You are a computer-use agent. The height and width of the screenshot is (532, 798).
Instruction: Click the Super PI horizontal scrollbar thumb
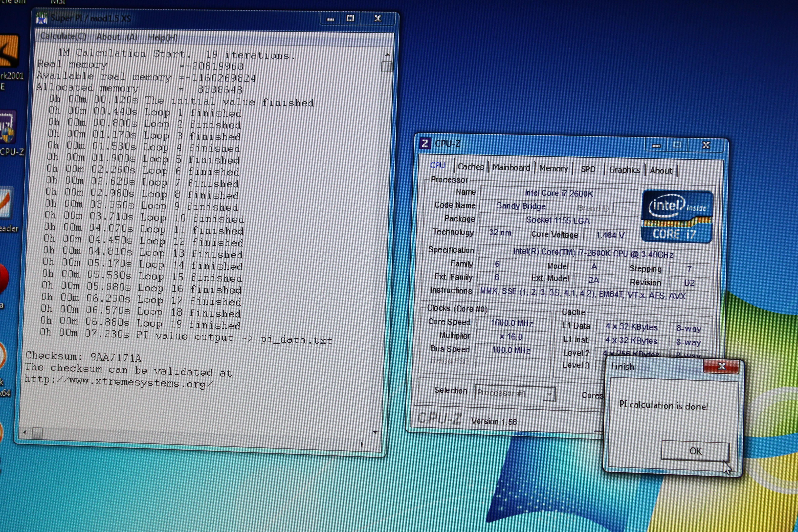pyautogui.click(x=37, y=433)
